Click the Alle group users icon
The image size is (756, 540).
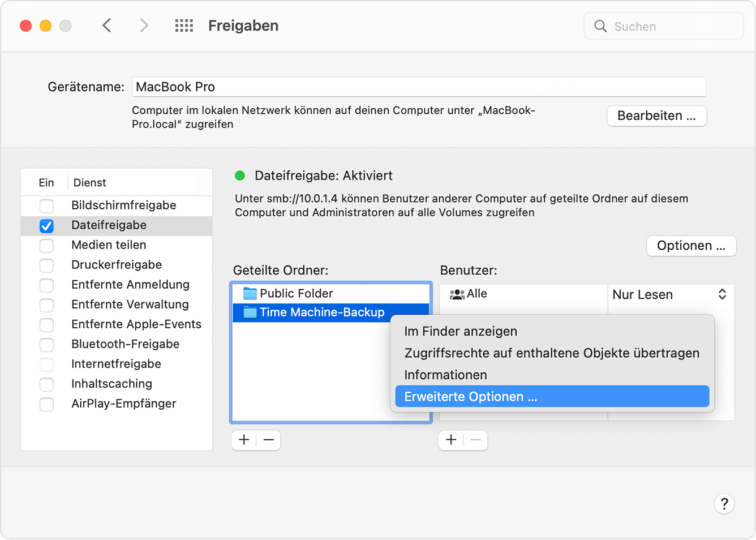coord(457,294)
